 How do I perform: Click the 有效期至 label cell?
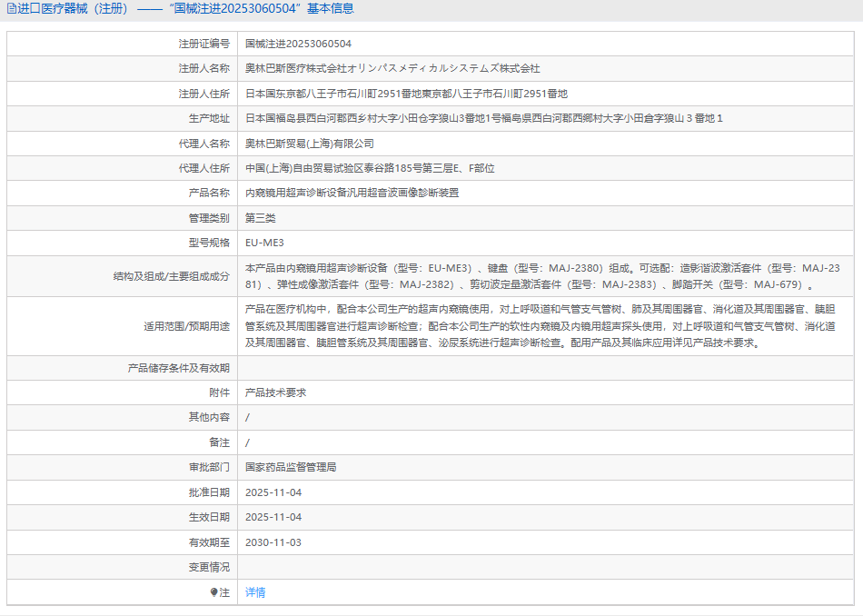pos(123,542)
